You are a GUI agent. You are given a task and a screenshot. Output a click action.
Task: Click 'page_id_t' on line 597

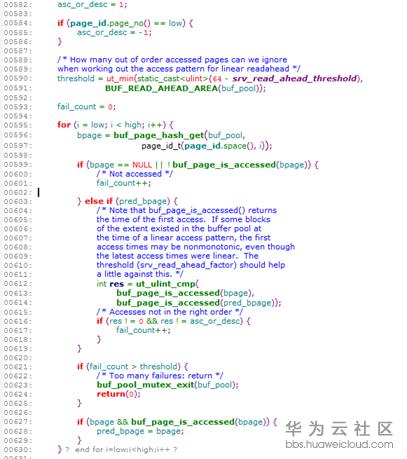coord(161,146)
